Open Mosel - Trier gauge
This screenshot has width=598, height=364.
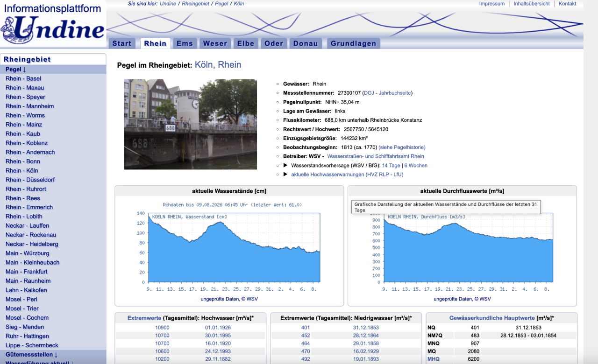tap(22, 308)
